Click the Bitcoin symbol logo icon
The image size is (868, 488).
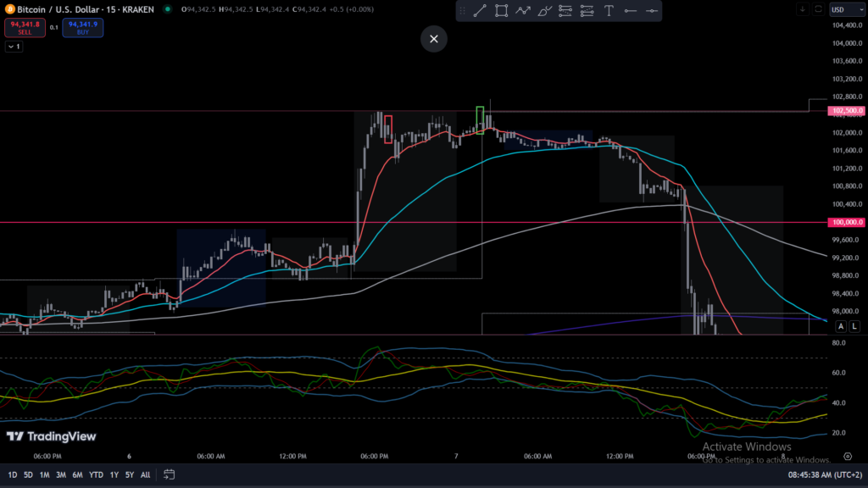coord(9,9)
